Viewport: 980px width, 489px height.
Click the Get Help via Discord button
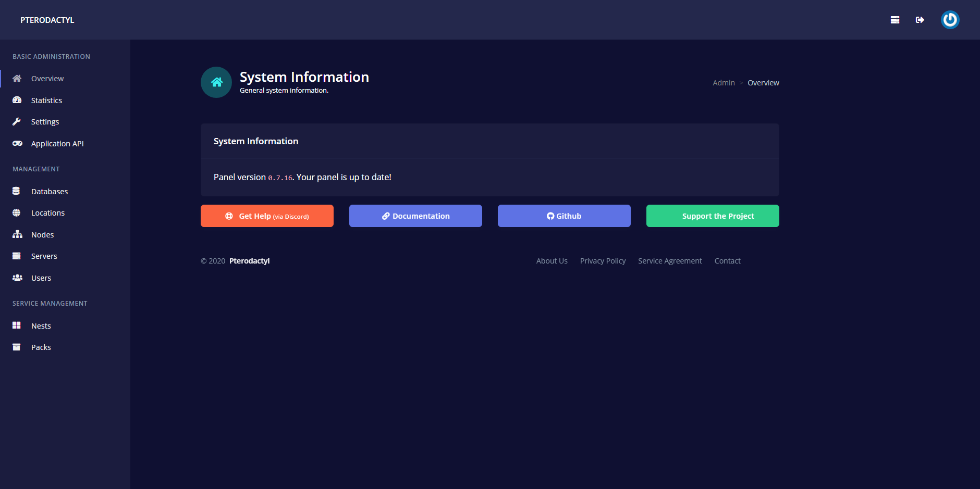click(x=267, y=216)
